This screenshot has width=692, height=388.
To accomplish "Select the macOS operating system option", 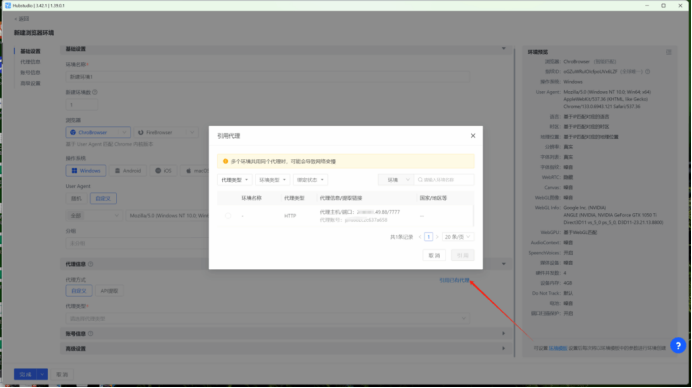I will (x=195, y=171).
